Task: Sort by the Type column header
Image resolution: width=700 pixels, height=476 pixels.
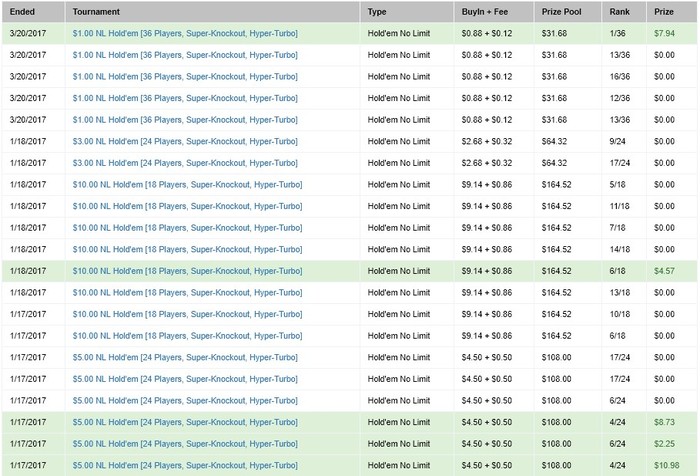Action: [377, 12]
